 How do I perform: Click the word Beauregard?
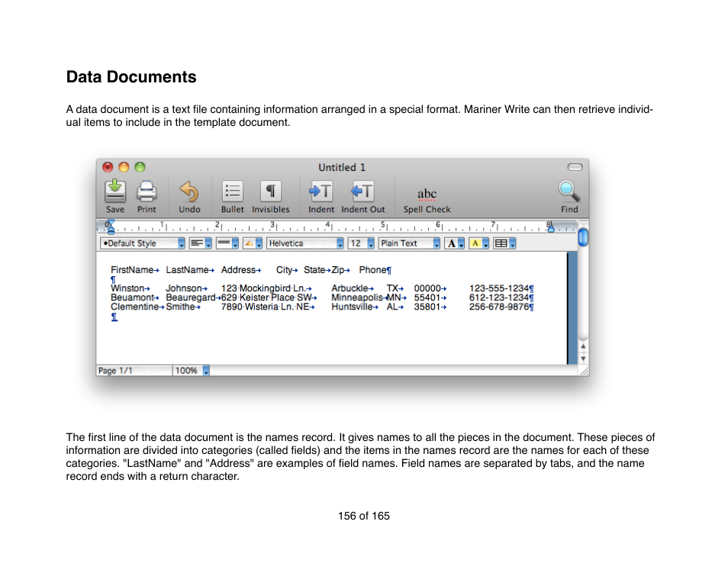(191, 298)
